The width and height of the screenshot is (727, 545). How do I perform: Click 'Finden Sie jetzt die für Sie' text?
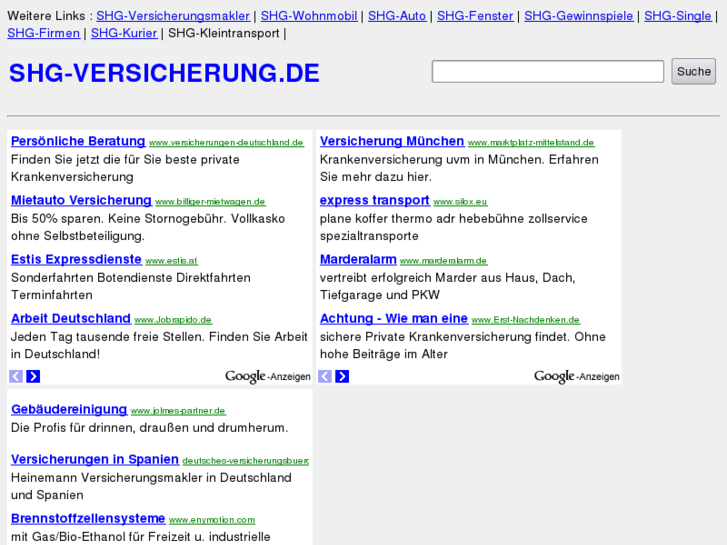125,168
